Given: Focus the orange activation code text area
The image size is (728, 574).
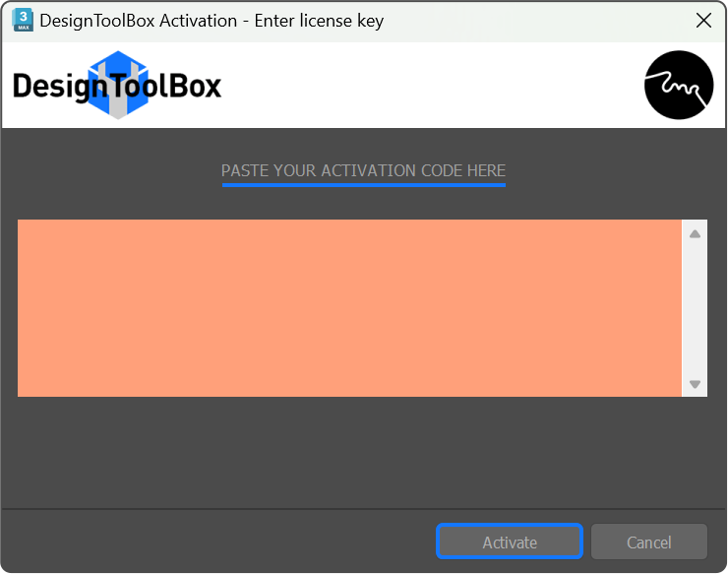Looking at the screenshot, I should coord(349,308).
